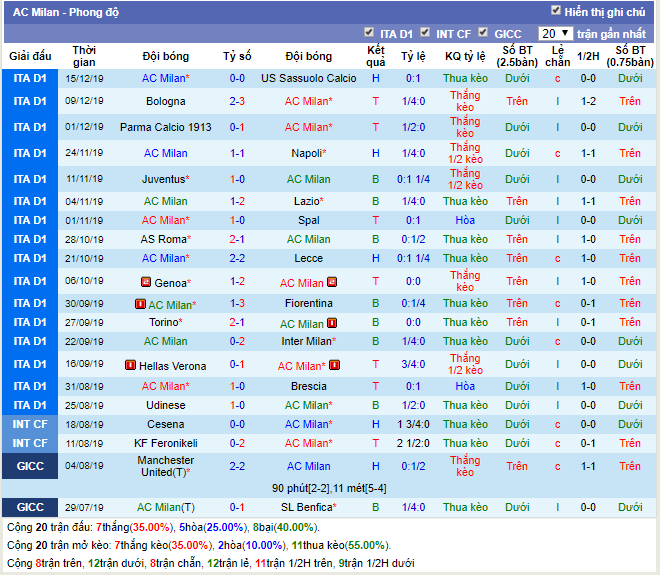
Task: Uncheck the GICC filter checkbox
Action: tap(483, 32)
